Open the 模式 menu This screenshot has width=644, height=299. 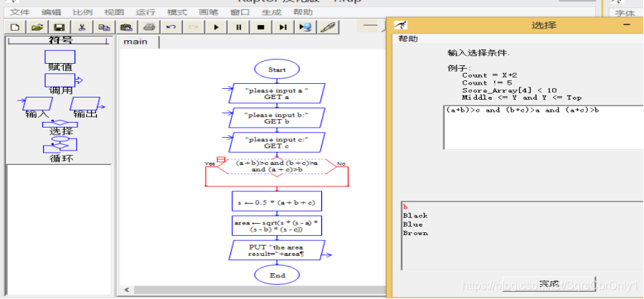(x=177, y=12)
